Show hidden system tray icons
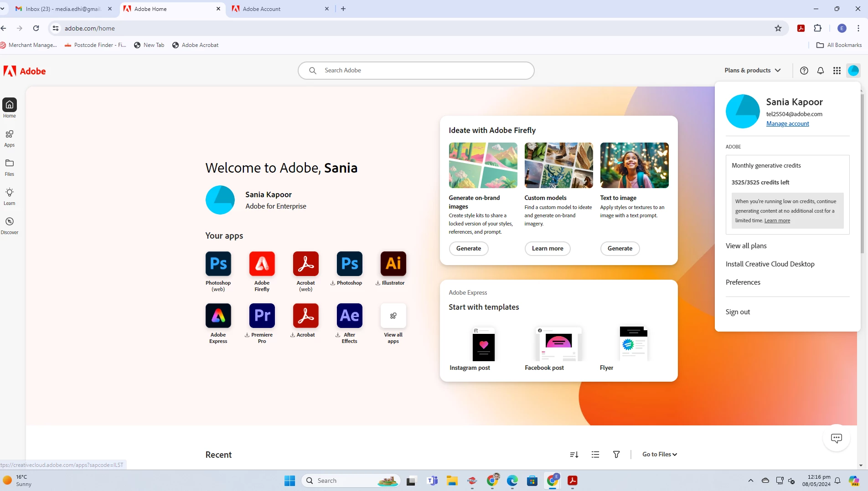868x491 pixels. click(750, 481)
